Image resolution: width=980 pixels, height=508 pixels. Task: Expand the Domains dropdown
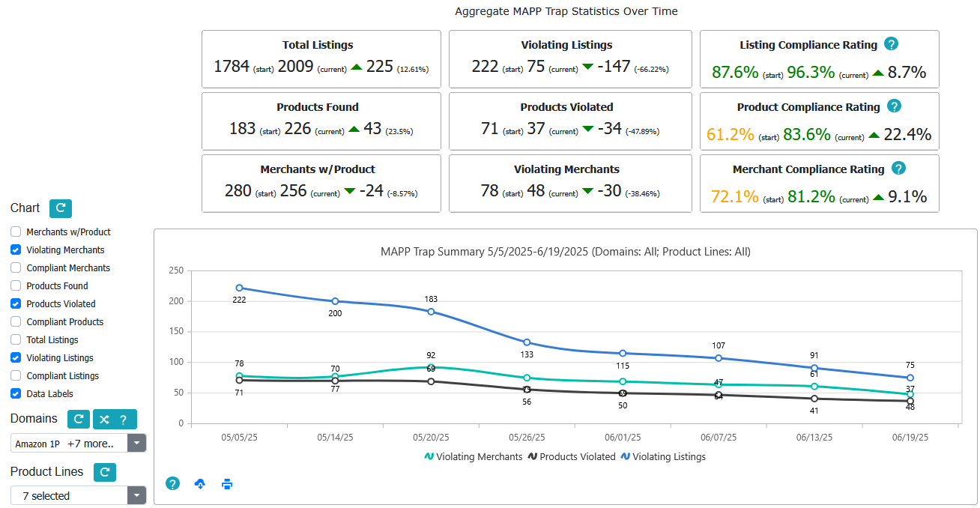click(136, 443)
